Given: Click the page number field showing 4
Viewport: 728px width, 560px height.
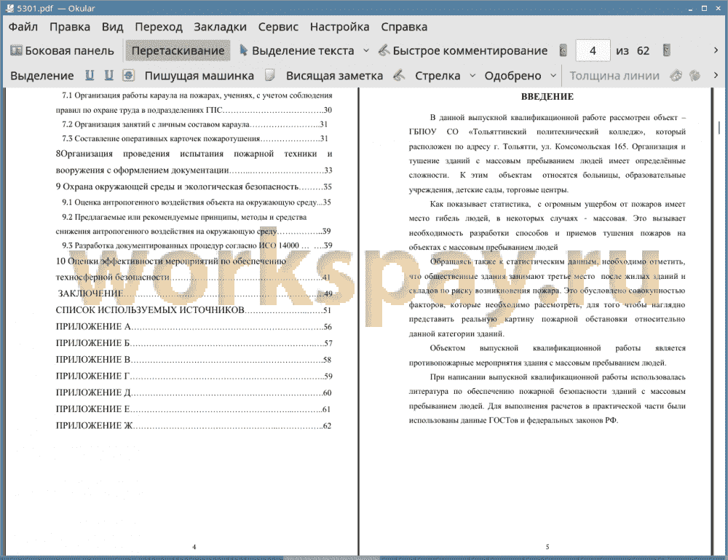Looking at the screenshot, I should click(593, 51).
